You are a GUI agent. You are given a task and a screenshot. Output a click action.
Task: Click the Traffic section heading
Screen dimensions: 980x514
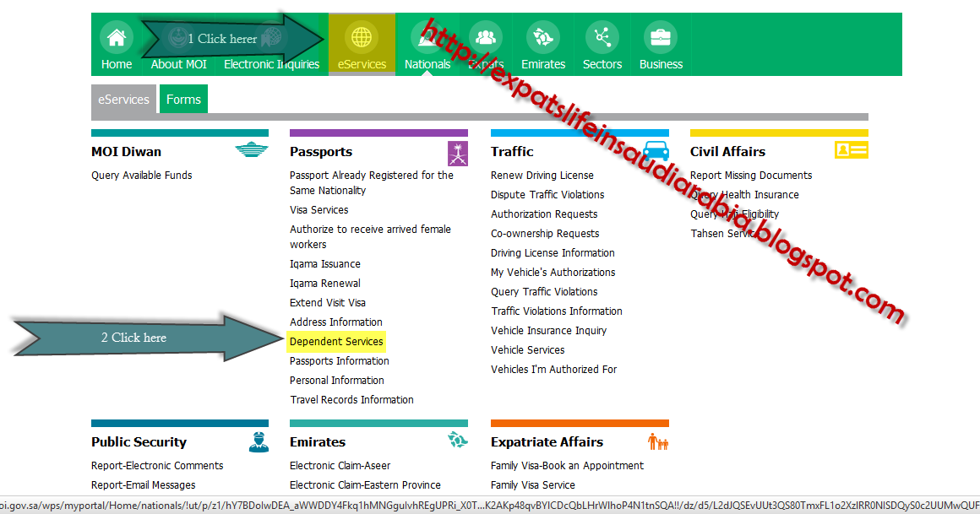(x=512, y=152)
